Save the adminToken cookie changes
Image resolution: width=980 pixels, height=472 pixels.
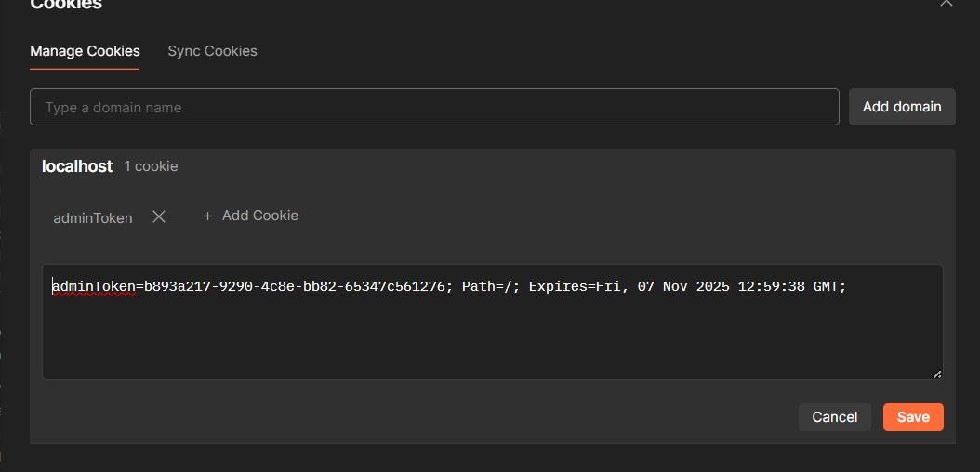coord(912,417)
